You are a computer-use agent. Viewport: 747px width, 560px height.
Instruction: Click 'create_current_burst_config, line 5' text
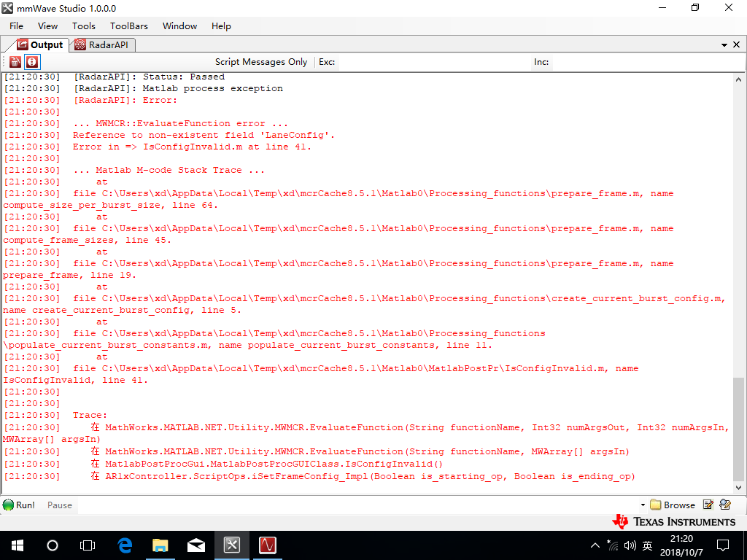tap(136, 310)
